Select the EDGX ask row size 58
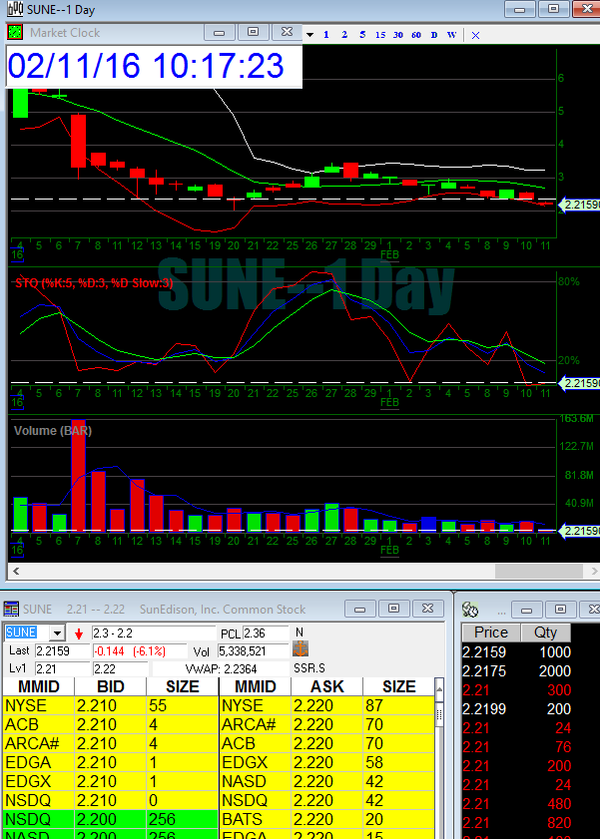Viewport: 600px width, 839px height. pos(327,762)
